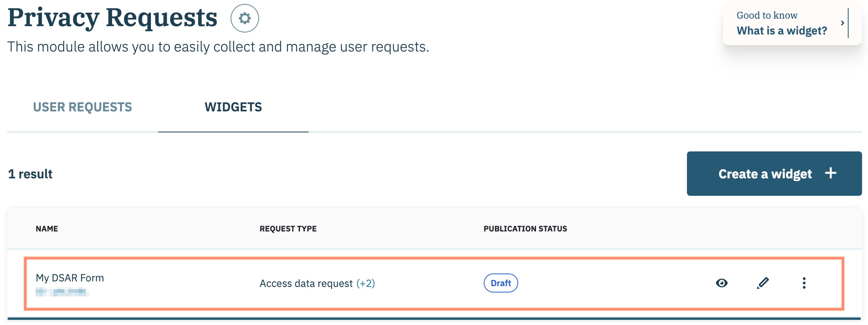Open Privacy Requests settings gear icon

point(244,18)
